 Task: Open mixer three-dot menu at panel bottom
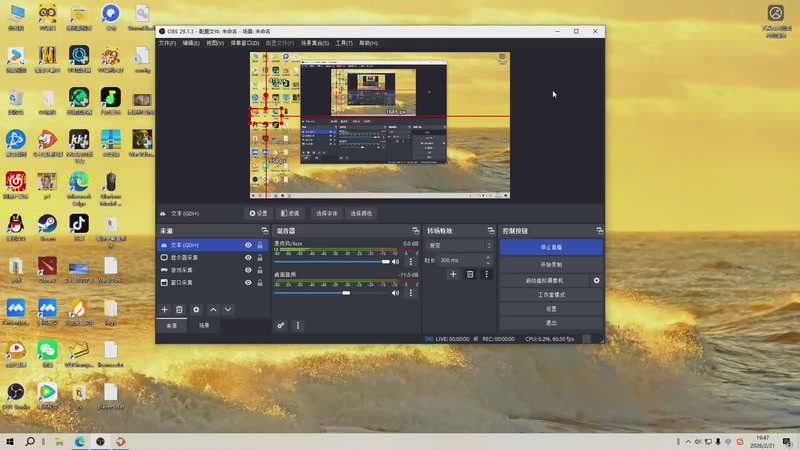[298, 326]
